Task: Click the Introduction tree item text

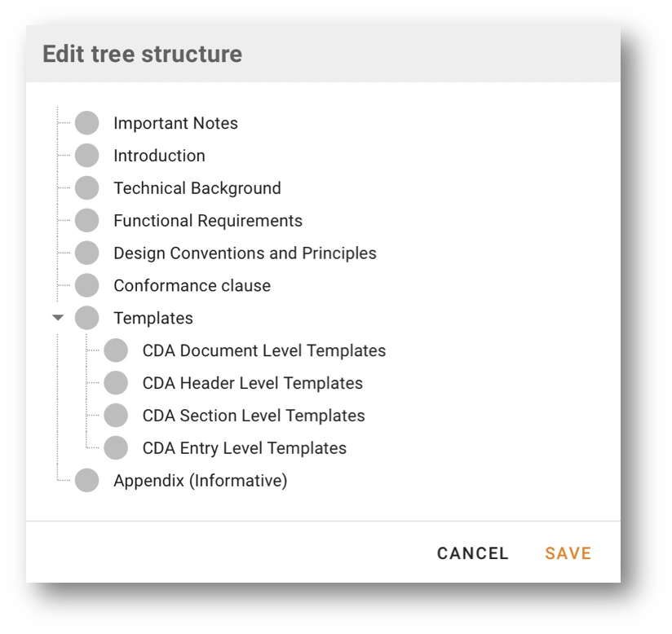Action: click(x=159, y=156)
